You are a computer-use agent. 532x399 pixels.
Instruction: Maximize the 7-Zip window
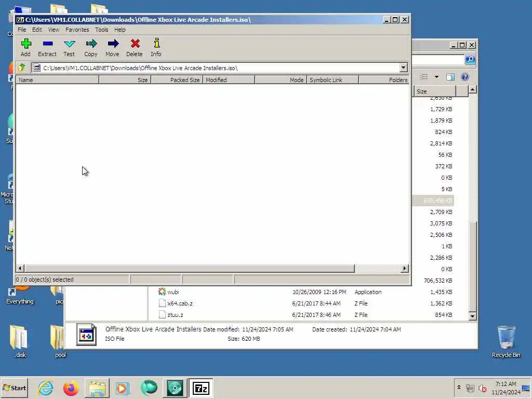(395, 20)
